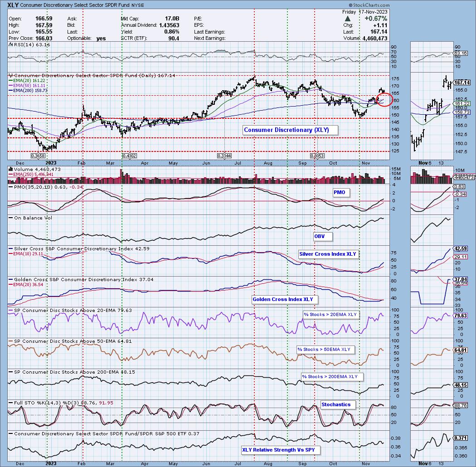Click the Optionable 'yes' value
Viewport: 476px width, 467px height.
point(101,39)
